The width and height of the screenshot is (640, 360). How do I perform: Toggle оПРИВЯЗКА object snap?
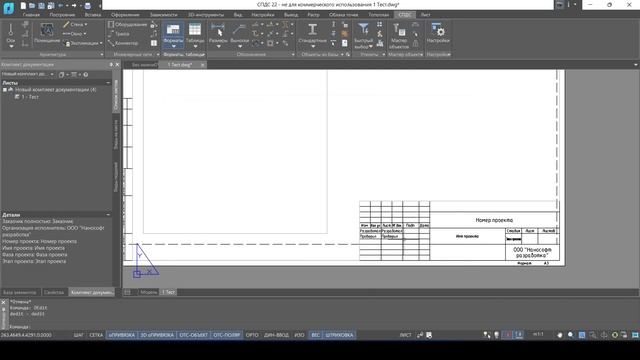pyautogui.click(x=122, y=335)
